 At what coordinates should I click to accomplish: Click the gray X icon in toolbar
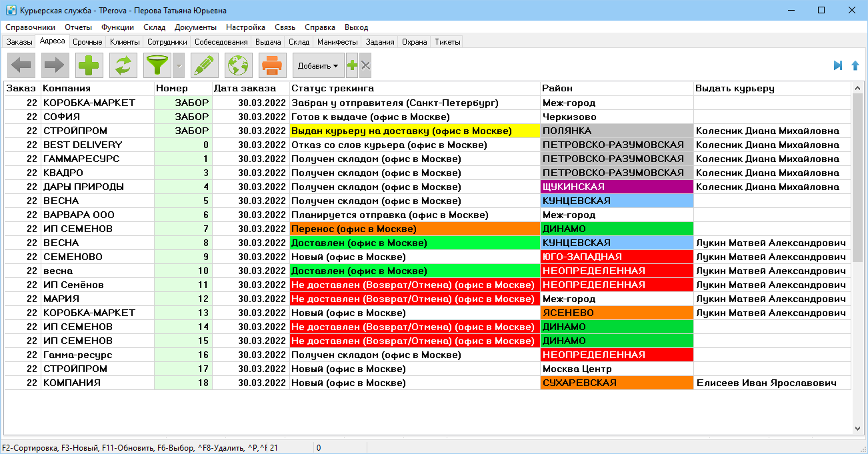(x=365, y=65)
